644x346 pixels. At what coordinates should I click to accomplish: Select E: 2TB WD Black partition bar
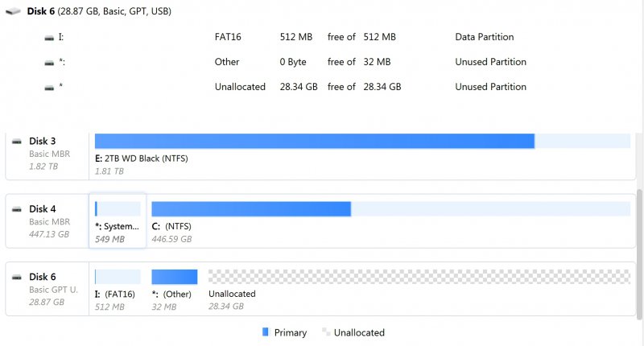click(x=314, y=142)
